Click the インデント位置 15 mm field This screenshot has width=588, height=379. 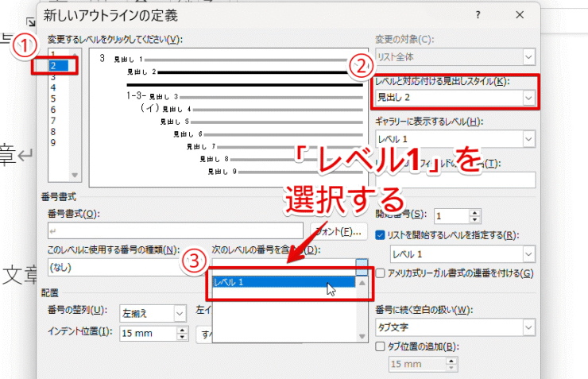point(148,333)
